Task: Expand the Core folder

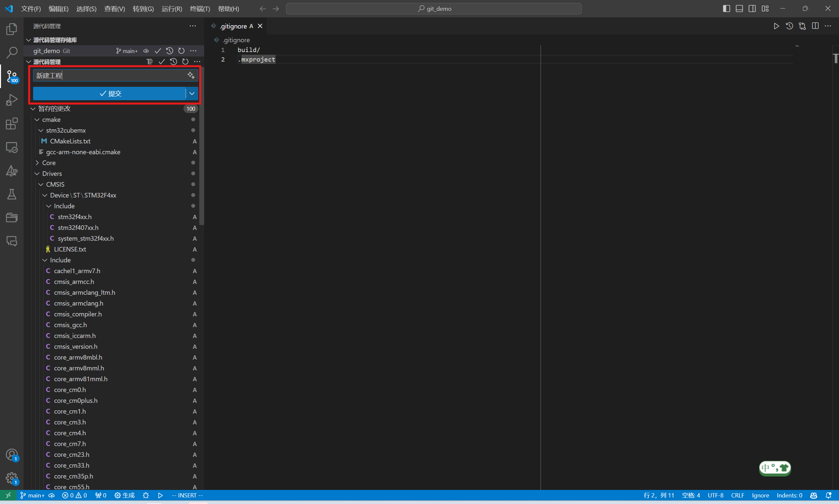Action: [x=49, y=163]
